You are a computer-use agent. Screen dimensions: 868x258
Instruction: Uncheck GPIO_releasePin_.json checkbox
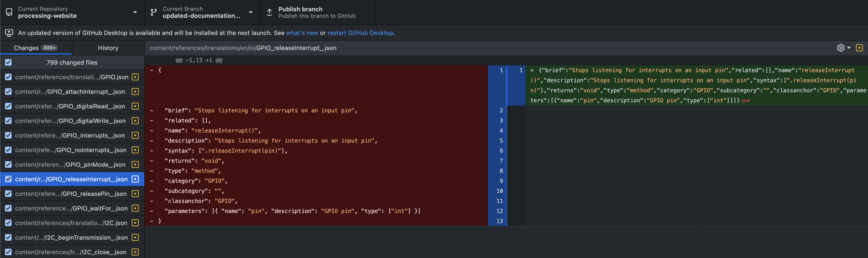(9, 194)
